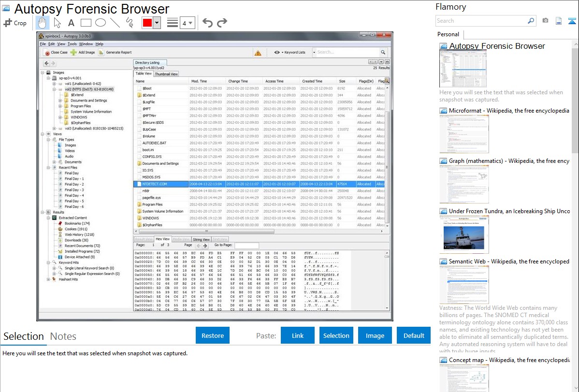The height and width of the screenshot is (392, 579).
Task: Open the Tools menu in Autopsy
Action: click(72, 44)
